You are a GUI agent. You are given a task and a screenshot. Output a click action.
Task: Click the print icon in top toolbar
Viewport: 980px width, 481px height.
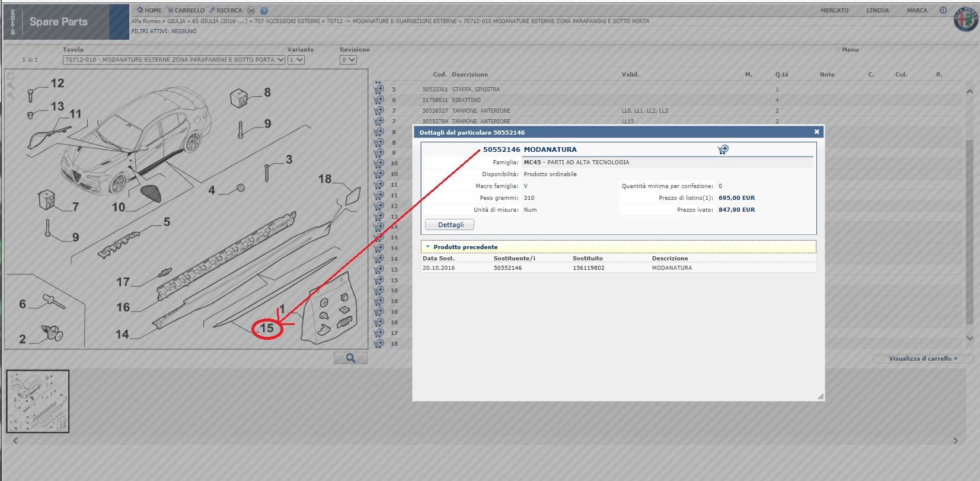point(251,11)
